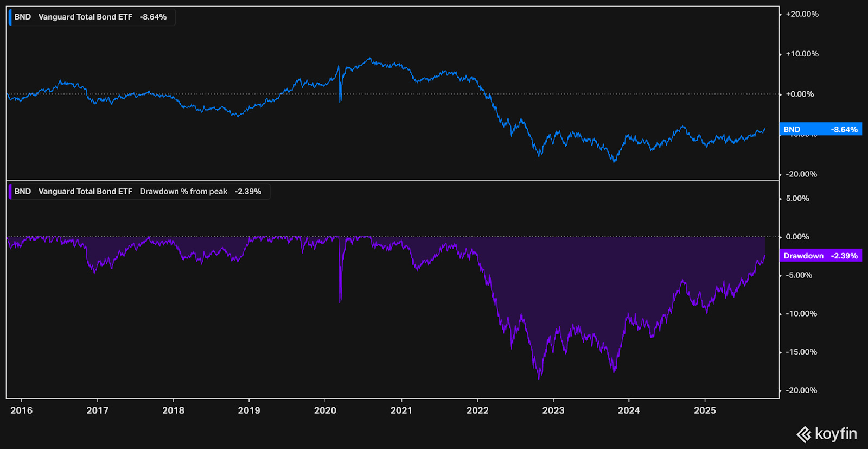Click the BND Vanguard Total Bond ETF -8.64% legend
Image resolution: width=868 pixels, height=449 pixels.
(x=92, y=17)
